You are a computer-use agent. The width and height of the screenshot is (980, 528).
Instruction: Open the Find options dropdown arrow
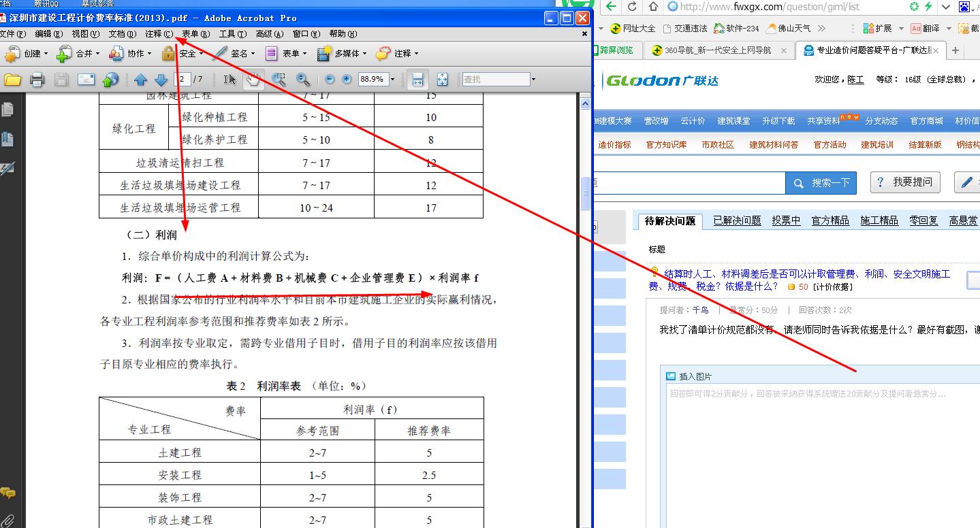533,80
